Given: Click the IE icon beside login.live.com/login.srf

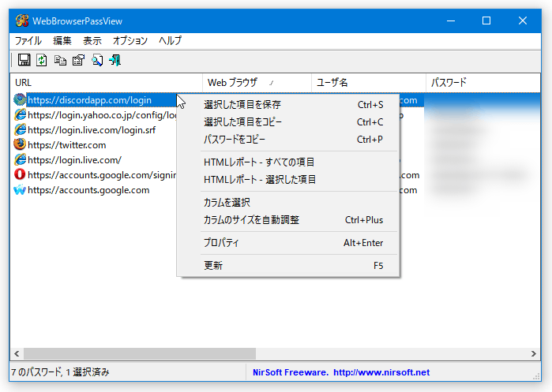Looking at the screenshot, I should tap(20, 129).
